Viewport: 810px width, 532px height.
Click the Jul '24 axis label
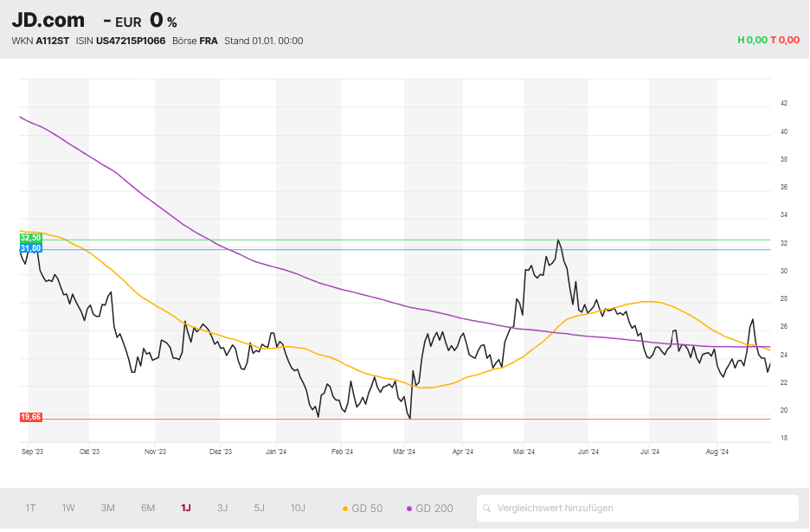tap(649, 452)
